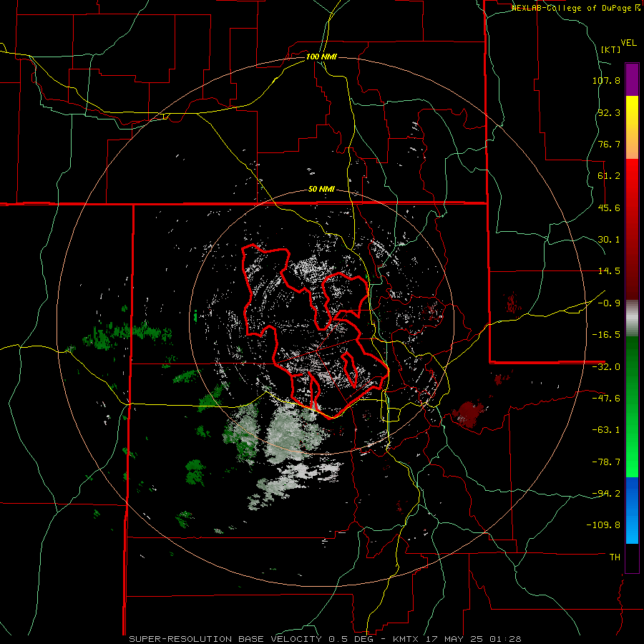Image resolution: width=644 pixels, height=644 pixels.
Task: Select the 61.2 legend value
Action: (x=609, y=176)
